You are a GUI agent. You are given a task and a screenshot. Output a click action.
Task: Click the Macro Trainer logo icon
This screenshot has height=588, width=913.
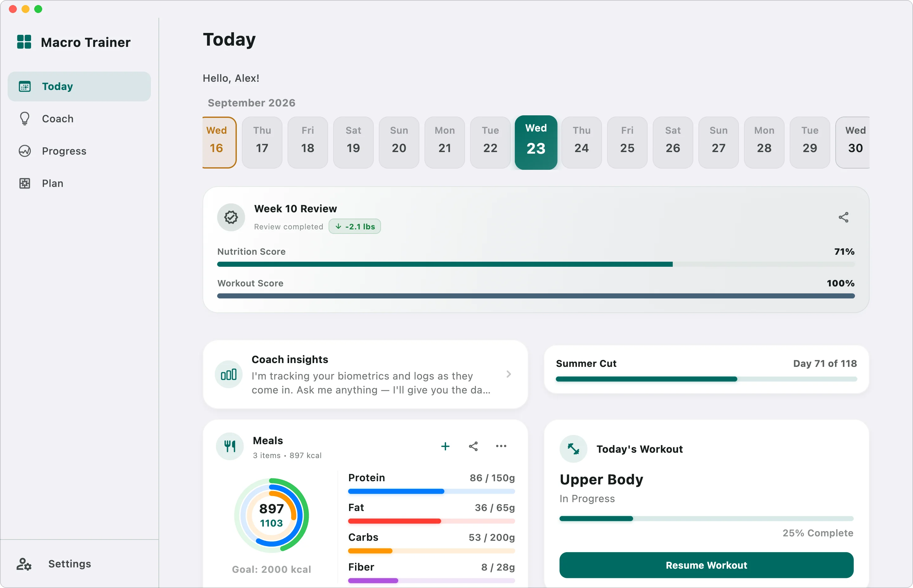pyautogui.click(x=24, y=42)
